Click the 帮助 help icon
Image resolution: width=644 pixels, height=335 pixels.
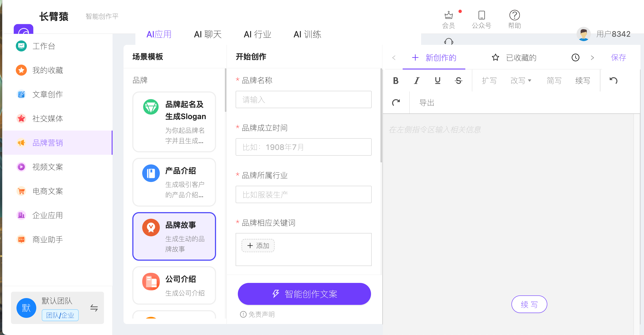pyautogui.click(x=514, y=16)
